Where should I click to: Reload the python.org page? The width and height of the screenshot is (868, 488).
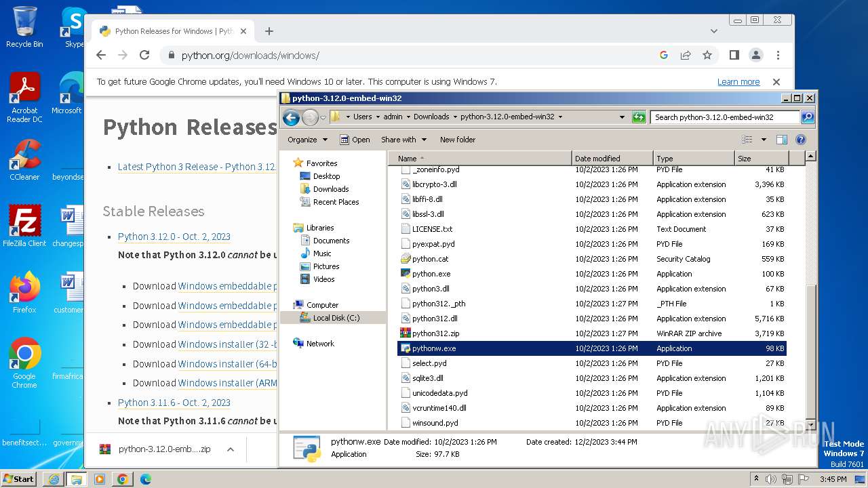pos(144,56)
